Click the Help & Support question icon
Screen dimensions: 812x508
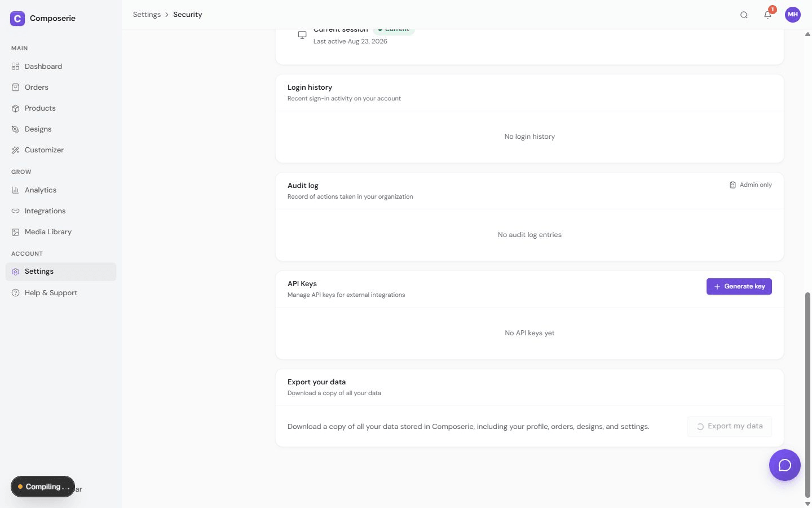[x=15, y=293]
